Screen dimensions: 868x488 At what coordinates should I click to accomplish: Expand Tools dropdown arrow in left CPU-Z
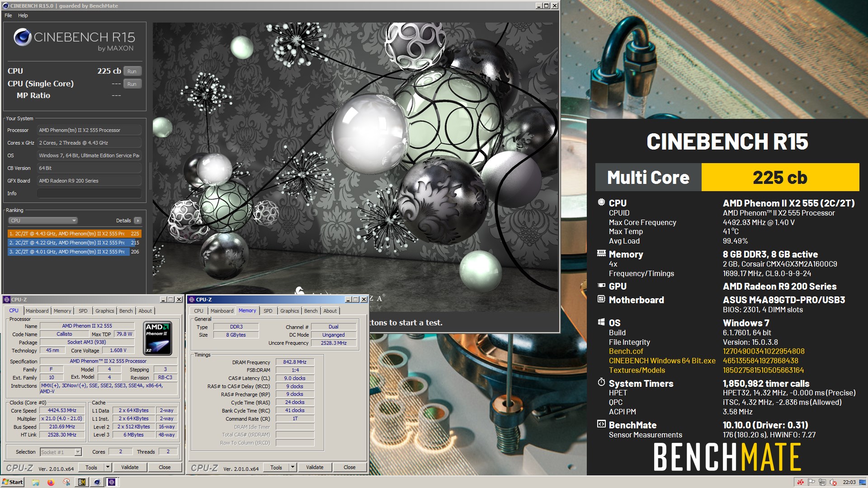[x=108, y=468]
